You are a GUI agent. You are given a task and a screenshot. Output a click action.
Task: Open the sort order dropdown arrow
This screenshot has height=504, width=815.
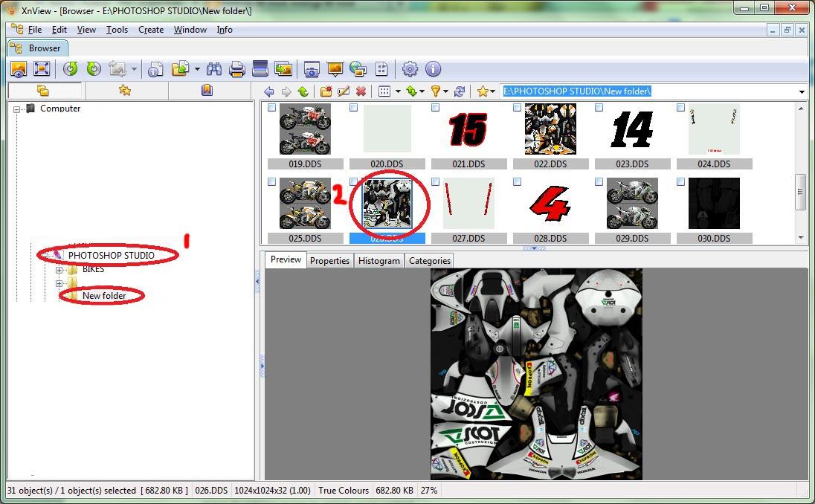point(422,92)
